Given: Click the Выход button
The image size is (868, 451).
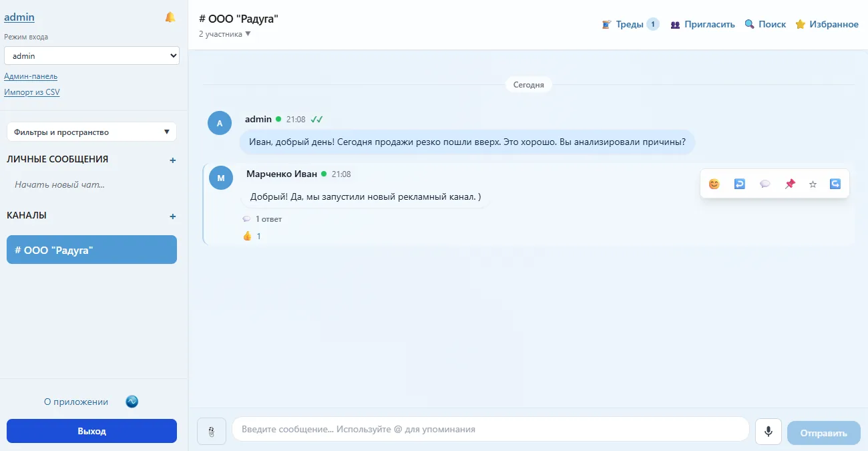Looking at the screenshot, I should point(91,431).
